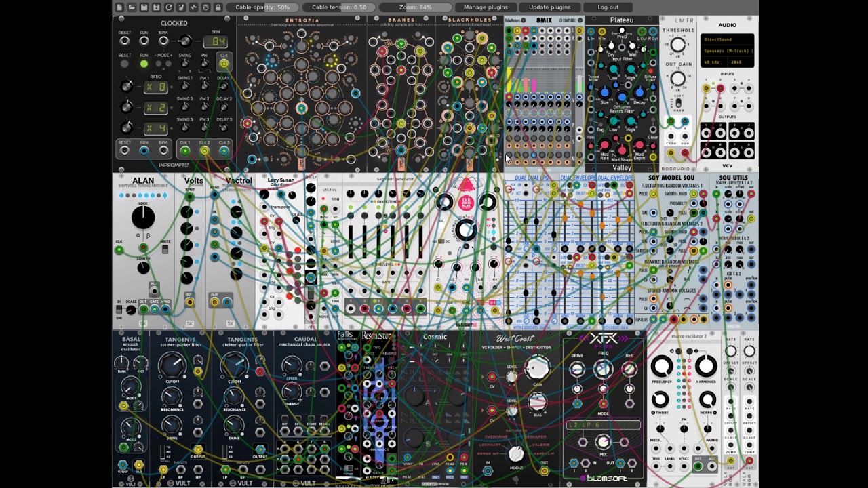
Task: Click the CLK 3 output jack on Clocked
Action: pyautogui.click(x=224, y=151)
